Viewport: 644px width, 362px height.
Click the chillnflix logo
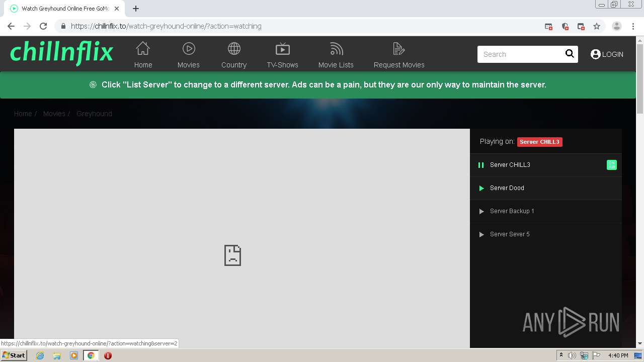tap(61, 53)
